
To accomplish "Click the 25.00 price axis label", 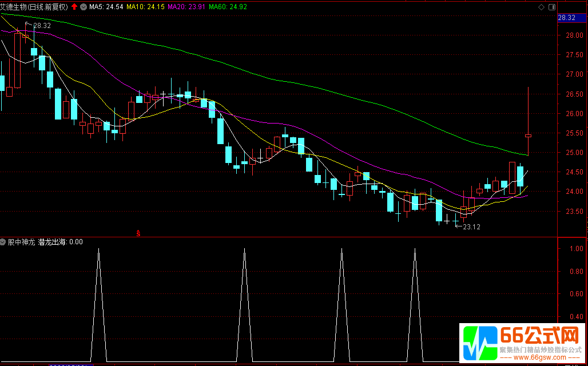I will coord(575,153).
